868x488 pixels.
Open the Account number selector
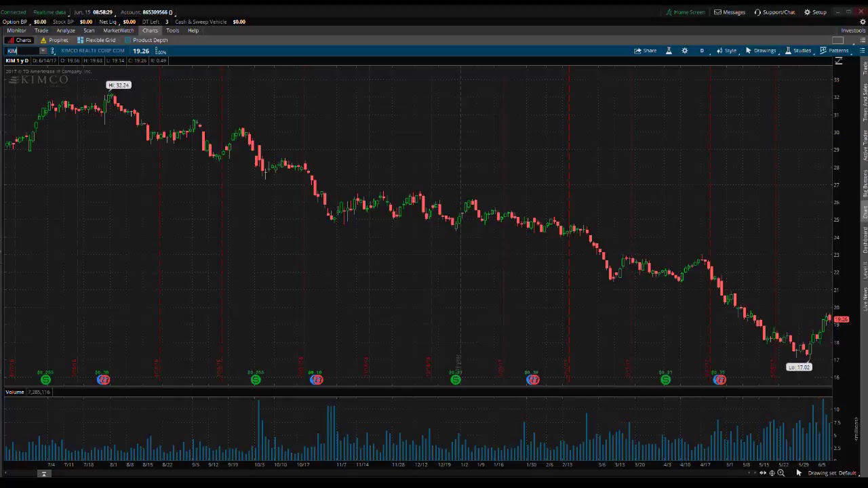(146, 12)
